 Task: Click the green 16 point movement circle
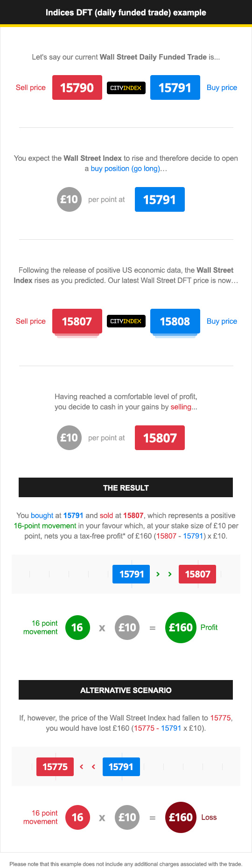[77, 627]
